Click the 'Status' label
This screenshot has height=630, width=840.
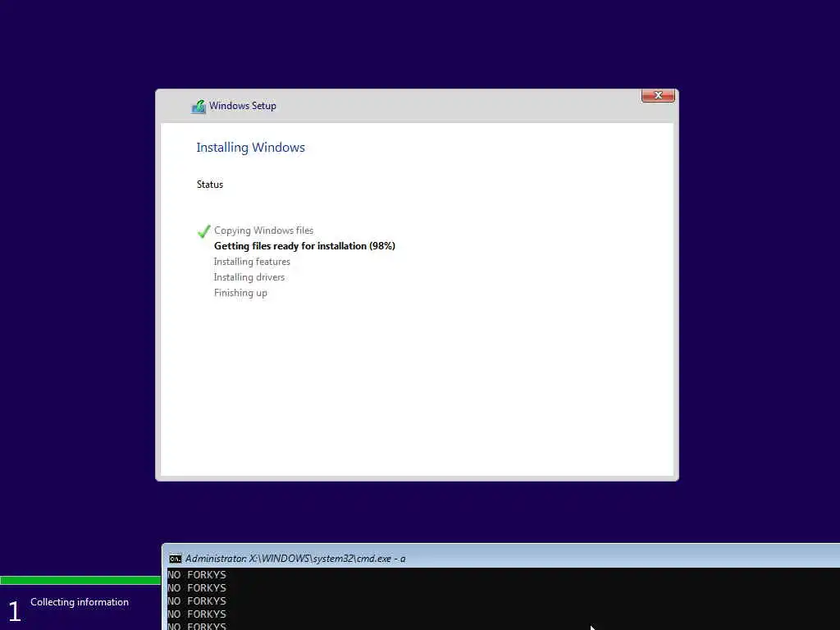[x=209, y=185]
